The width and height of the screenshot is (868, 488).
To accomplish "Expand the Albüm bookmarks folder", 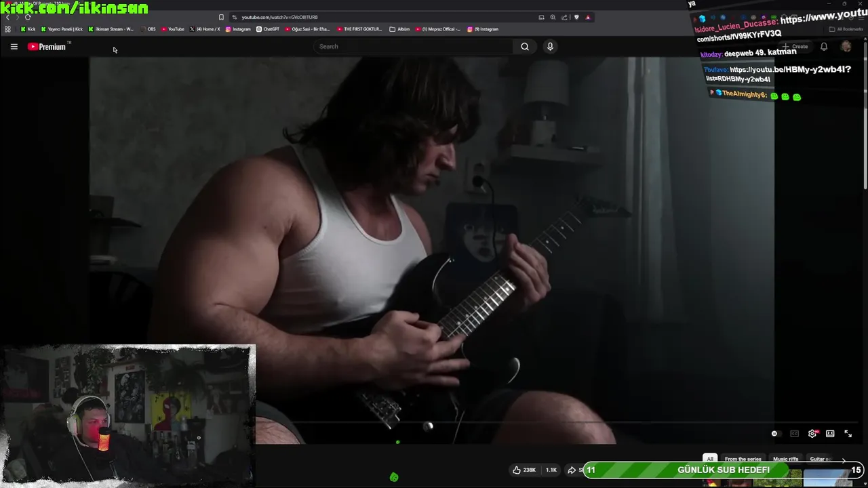I will click(399, 29).
